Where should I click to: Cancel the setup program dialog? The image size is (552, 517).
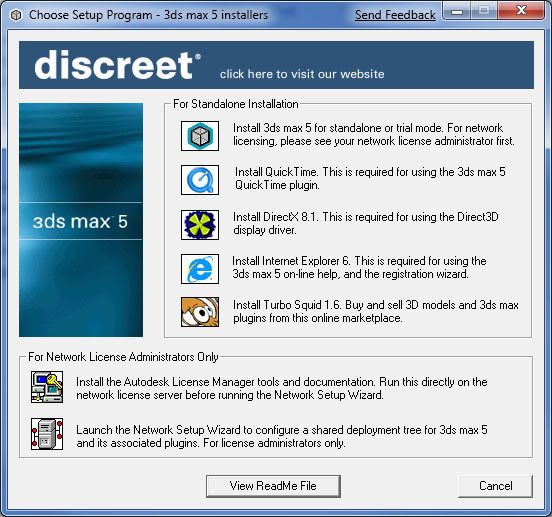pos(495,486)
